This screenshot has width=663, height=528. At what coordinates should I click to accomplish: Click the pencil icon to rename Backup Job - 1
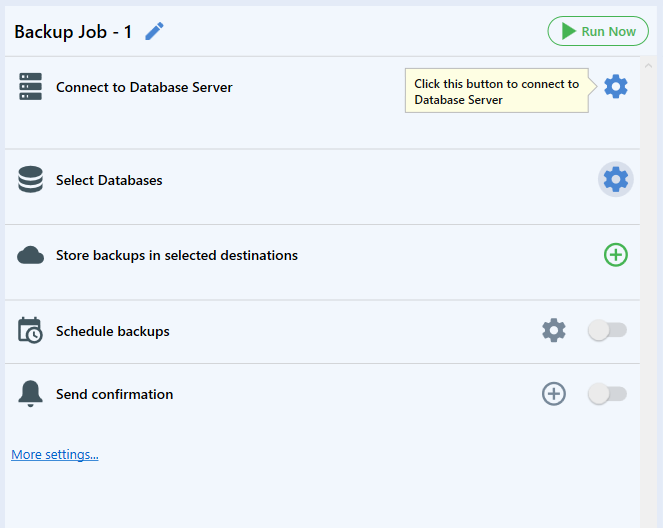click(x=154, y=31)
